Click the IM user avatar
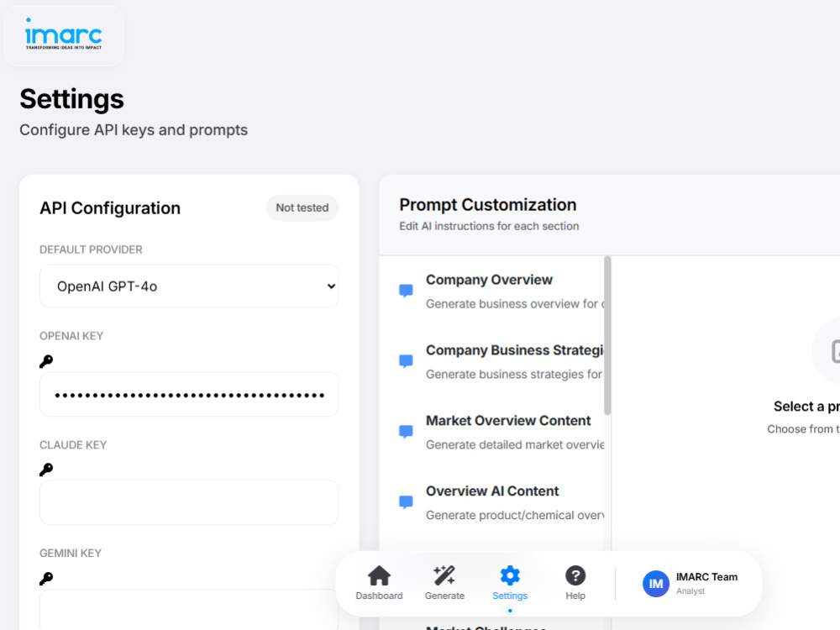 [656, 584]
